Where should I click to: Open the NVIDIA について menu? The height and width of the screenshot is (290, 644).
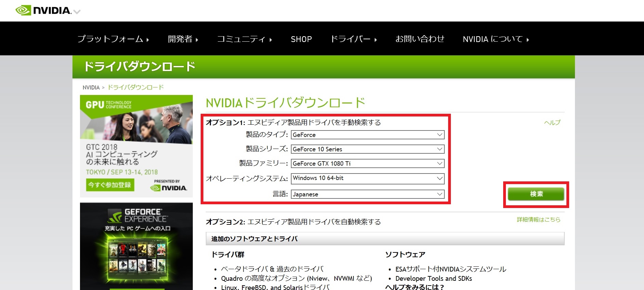point(496,39)
